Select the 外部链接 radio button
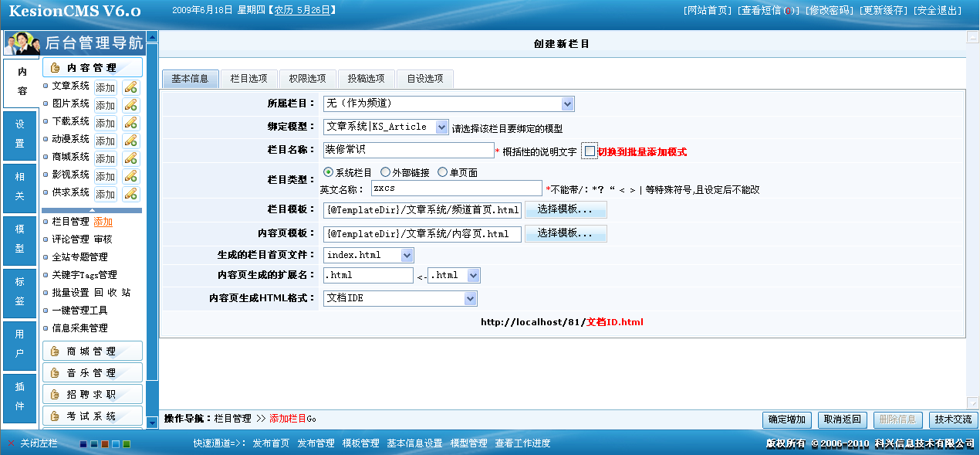Viewport: 980px width, 455px height. pyautogui.click(x=385, y=172)
